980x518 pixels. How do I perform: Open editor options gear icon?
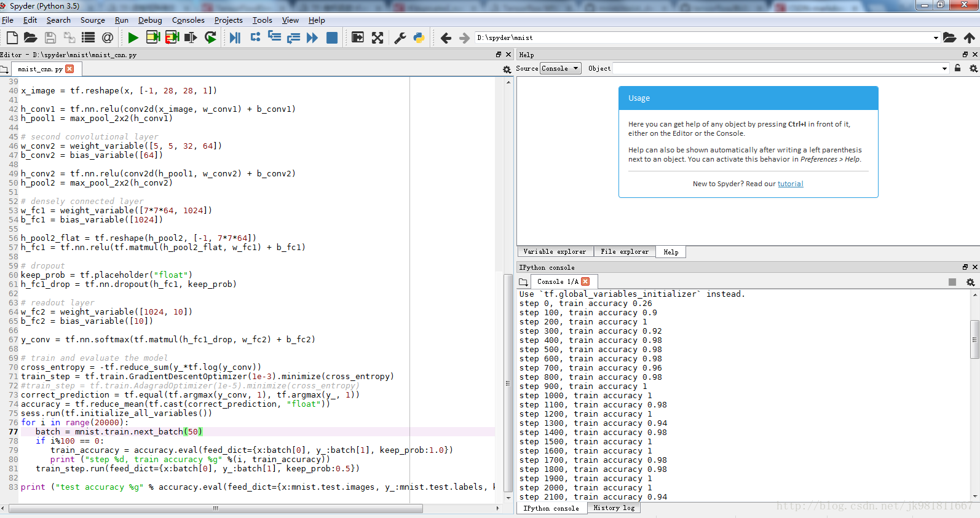pos(507,69)
